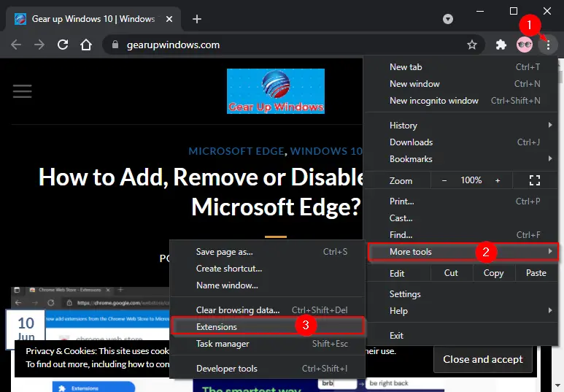Select Cast... in the menu
This screenshot has height=392, width=564.
click(x=463, y=218)
